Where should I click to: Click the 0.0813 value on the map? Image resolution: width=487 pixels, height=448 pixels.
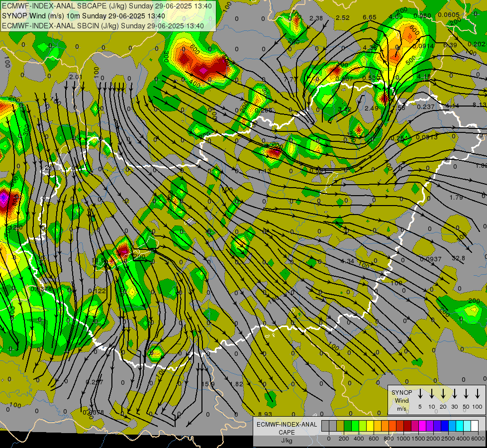point(427,137)
